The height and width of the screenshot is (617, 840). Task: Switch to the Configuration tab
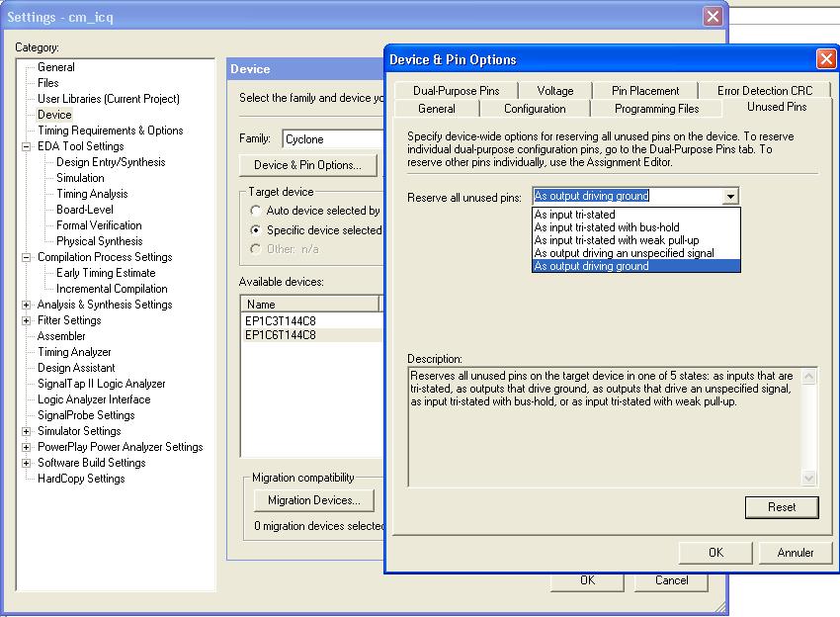click(535, 109)
